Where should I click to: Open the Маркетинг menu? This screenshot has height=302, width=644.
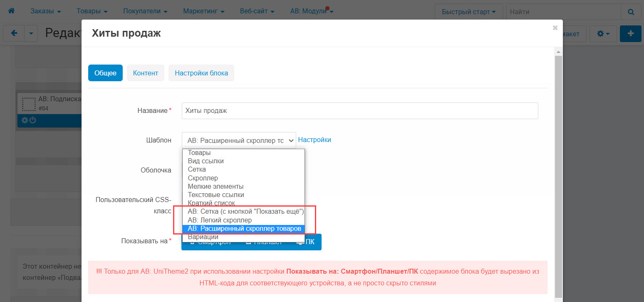pyautogui.click(x=203, y=11)
